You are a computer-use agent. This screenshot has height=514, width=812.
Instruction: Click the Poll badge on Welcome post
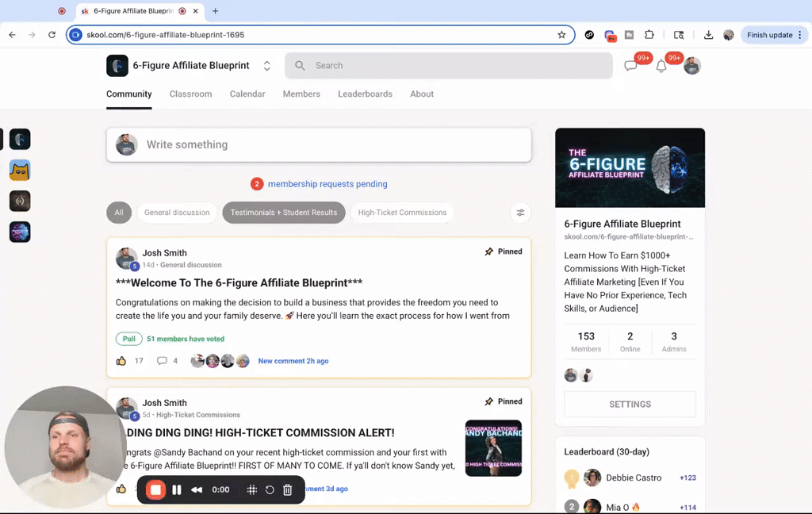click(129, 339)
